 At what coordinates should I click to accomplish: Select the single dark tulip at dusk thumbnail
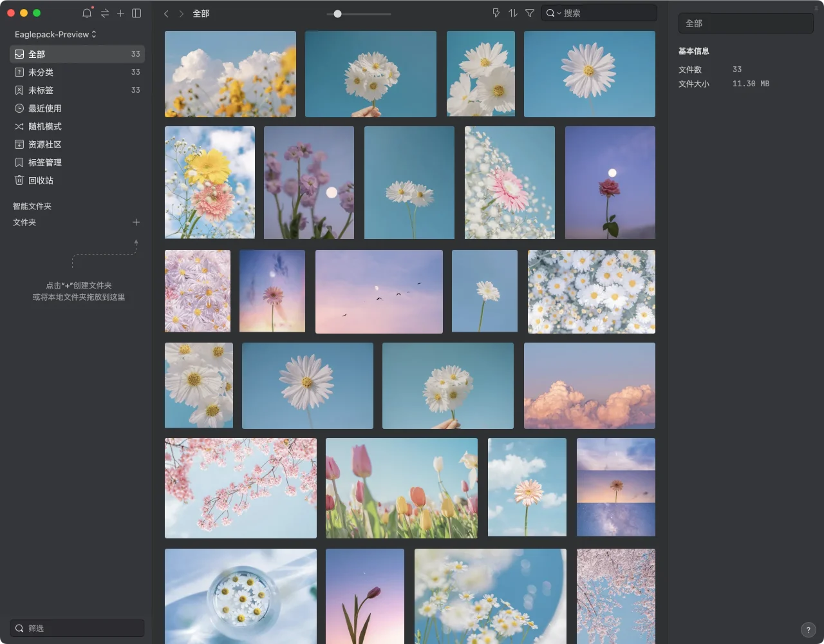point(365,596)
